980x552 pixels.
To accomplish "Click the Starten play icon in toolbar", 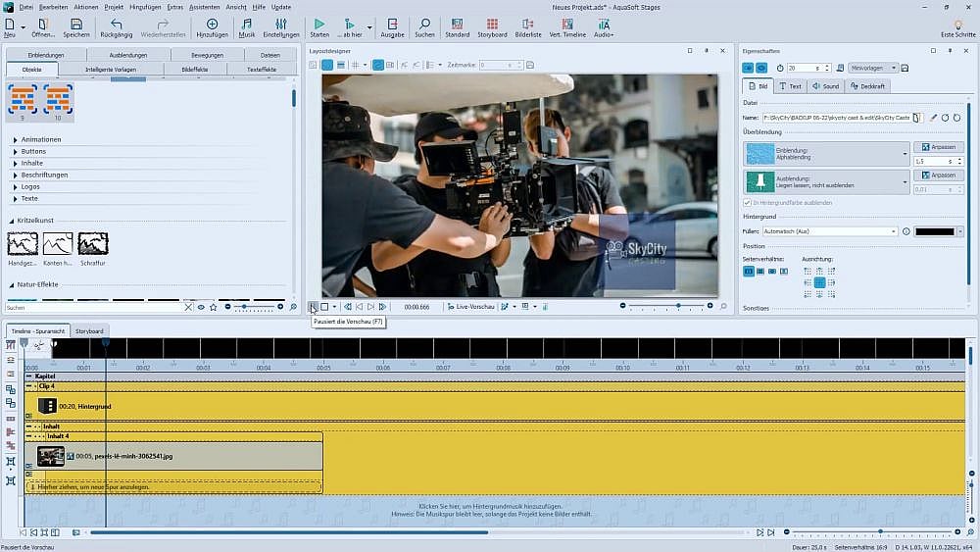I will pos(319,25).
